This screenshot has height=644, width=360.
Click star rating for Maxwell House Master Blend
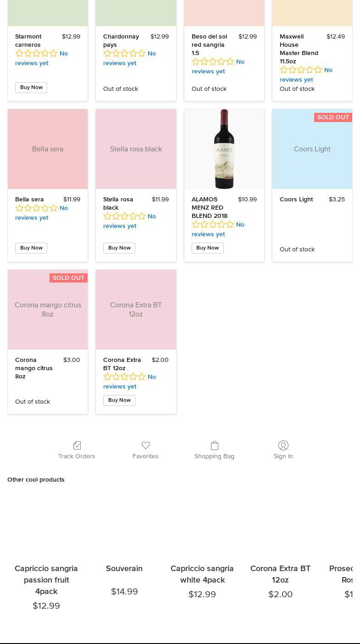301,70
